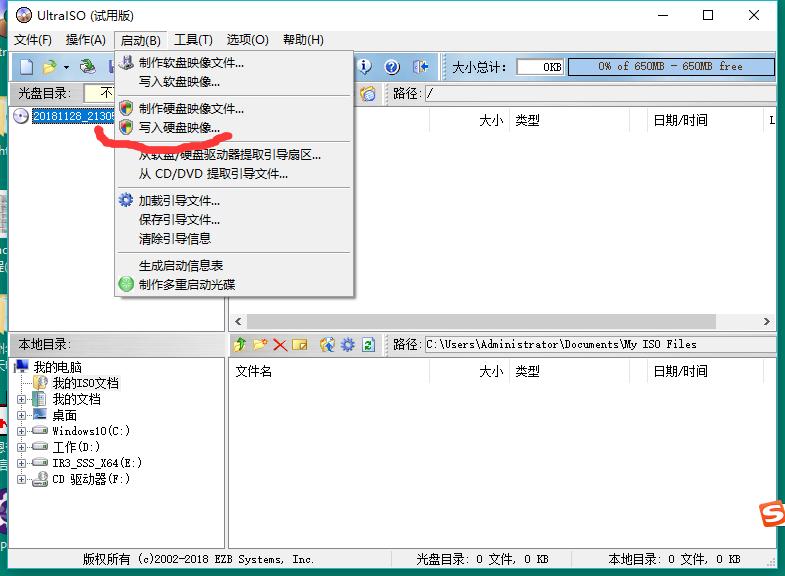The height and width of the screenshot is (576, 785).
Task: Choose 从 CD/DVD 提取引导文件
Action: (x=234, y=174)
